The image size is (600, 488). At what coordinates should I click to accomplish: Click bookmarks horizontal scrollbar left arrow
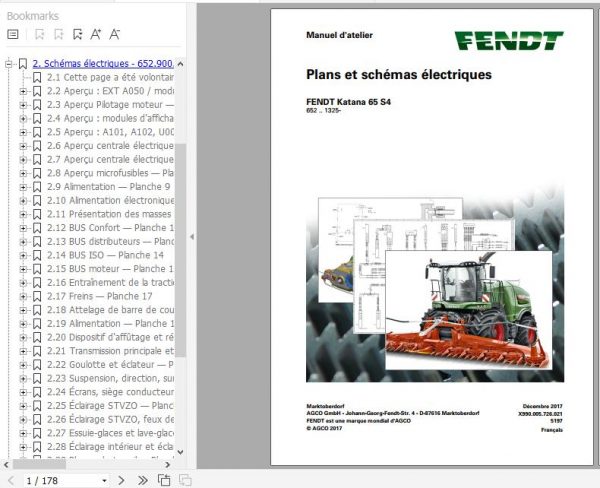[6, 465]
